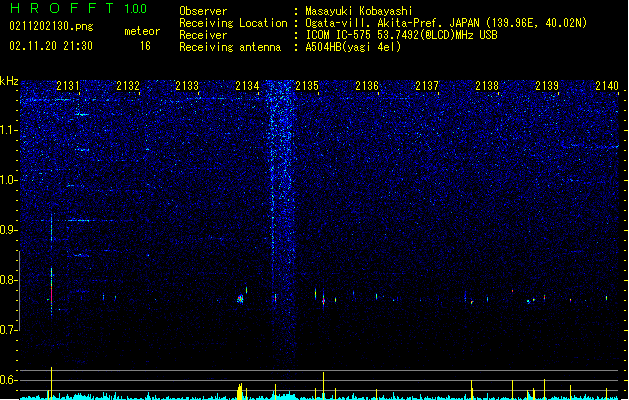Image resolution: width=629 pixels, height=400 pixels.
Task: Click the yellow amplitude spike after 2135
Action: pos(323,386)
